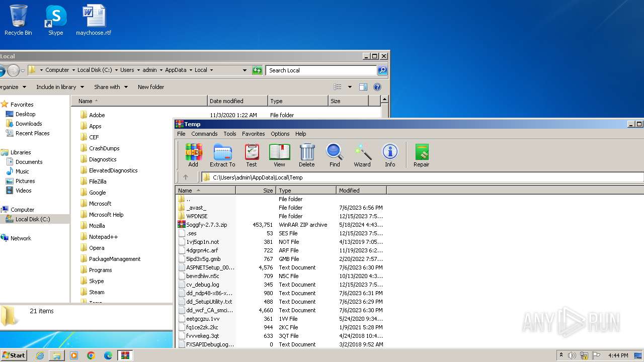Viewport: 644px width, 362px height.
Task: Select the maychoose.rtf desktop file
Action: 94,20
